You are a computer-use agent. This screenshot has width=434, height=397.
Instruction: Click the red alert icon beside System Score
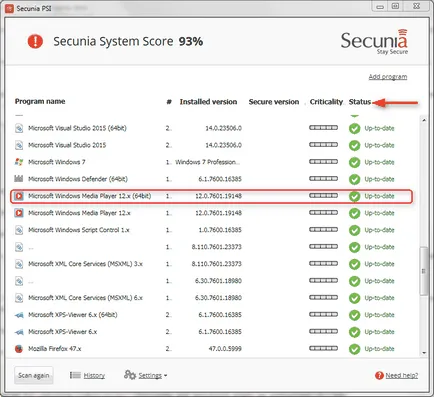coord(35,41)
